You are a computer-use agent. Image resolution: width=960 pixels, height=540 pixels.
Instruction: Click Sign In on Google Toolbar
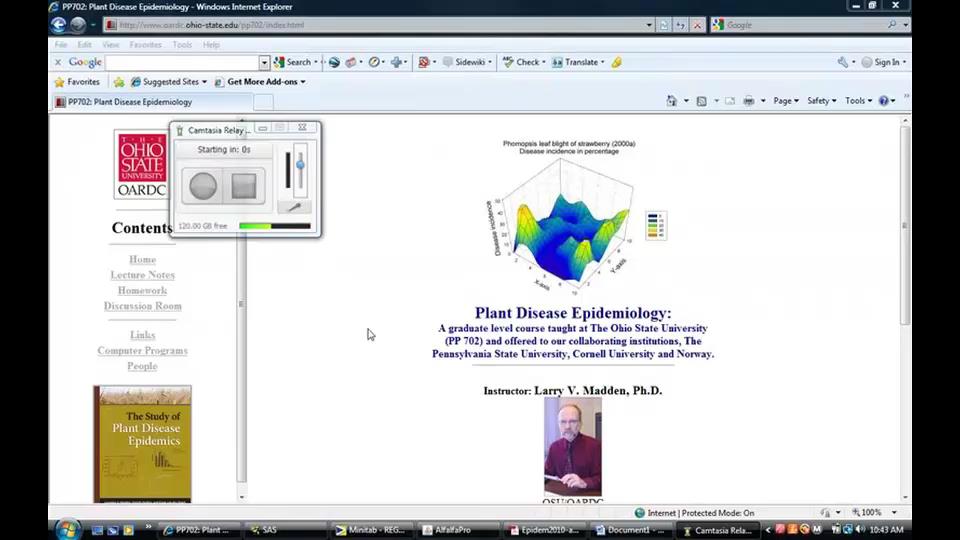coord(882,62)
